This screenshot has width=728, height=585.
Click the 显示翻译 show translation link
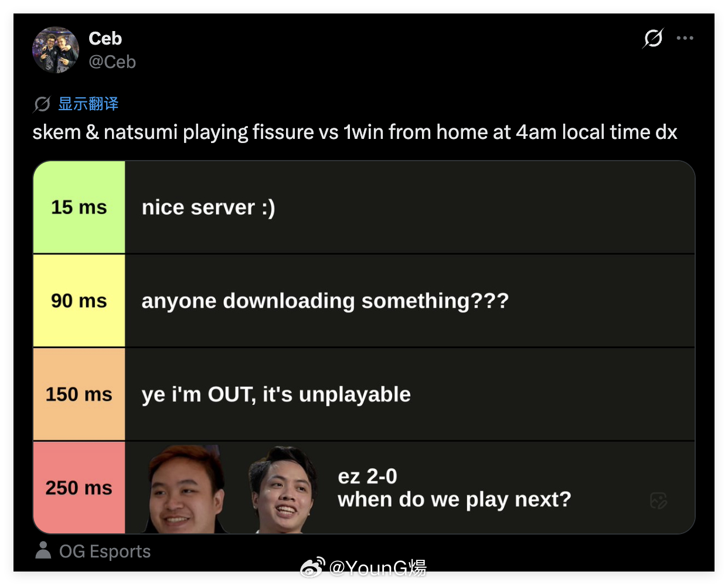coord(89,104)
